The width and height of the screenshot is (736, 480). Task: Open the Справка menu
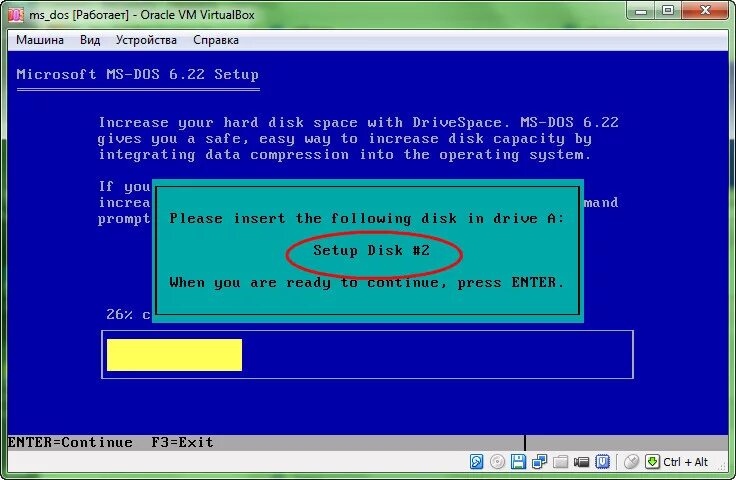coord(216,40)
